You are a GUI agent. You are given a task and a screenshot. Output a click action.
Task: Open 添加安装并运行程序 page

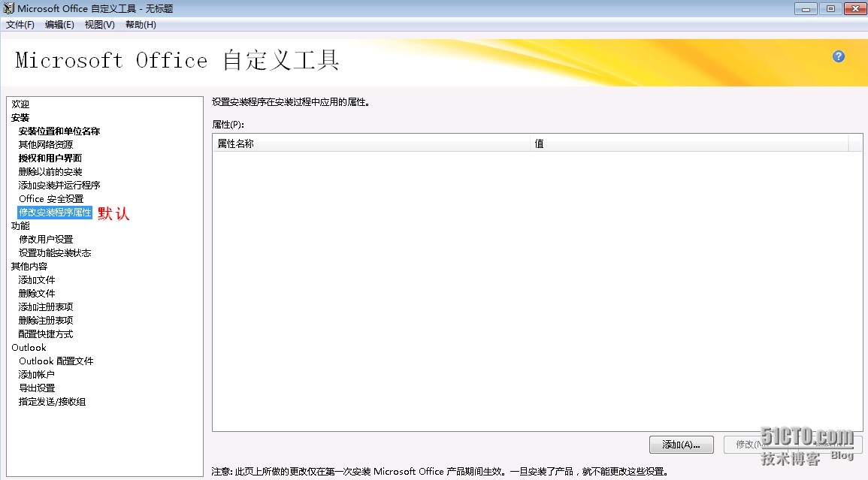(59, 185)
